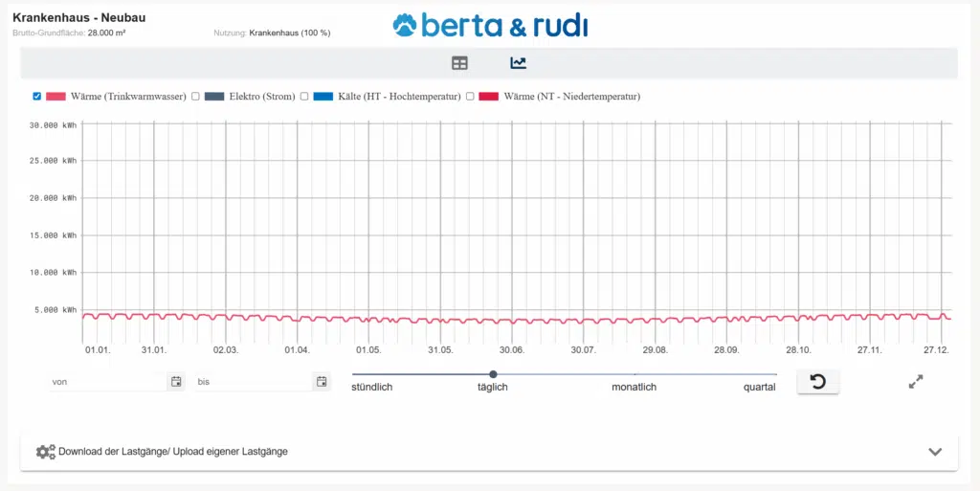Open the 'von' date calendar picker
This screenshot has height=491, width=980.
tap(176, 382)
